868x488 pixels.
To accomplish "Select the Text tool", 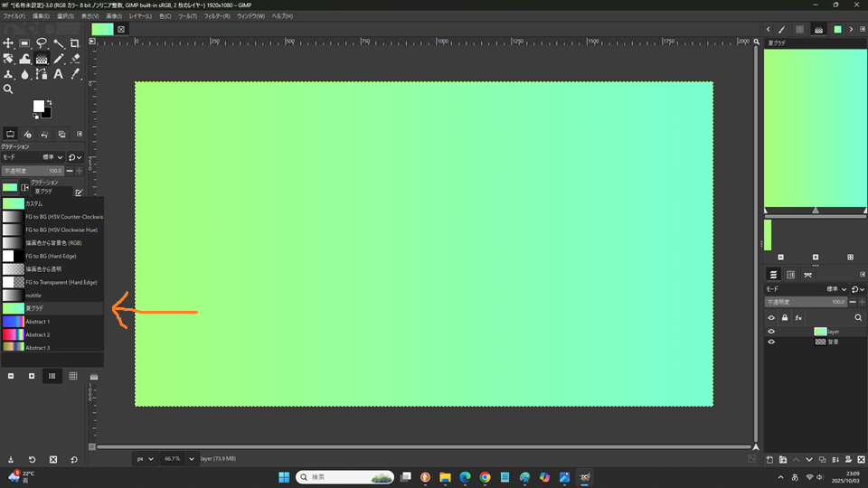I will pos(58,74).
